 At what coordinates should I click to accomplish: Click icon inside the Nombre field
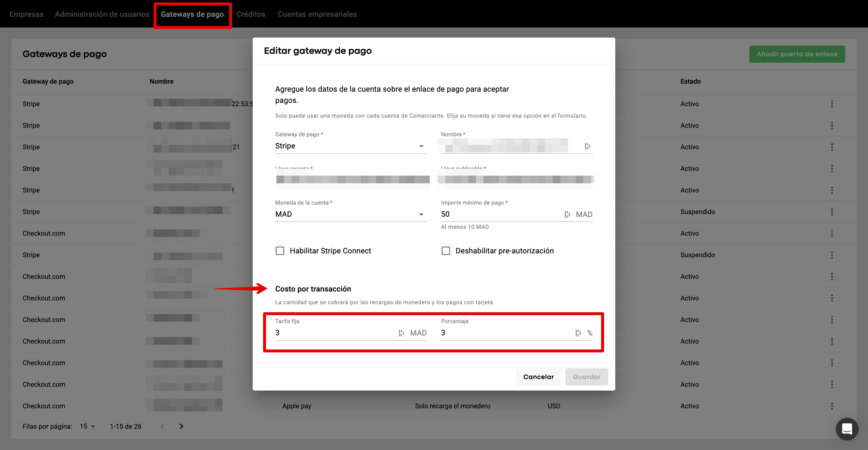tap(587, 146)
